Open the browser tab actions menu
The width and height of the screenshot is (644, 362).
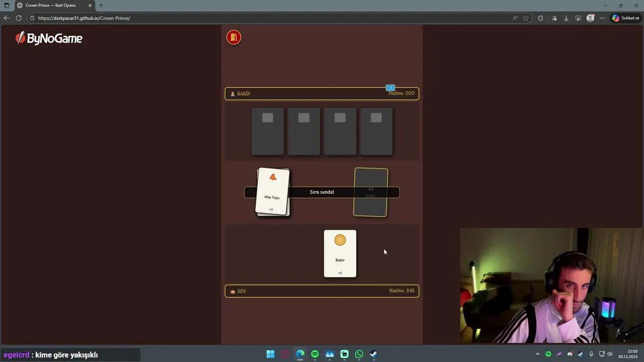[x=7, y=5]
